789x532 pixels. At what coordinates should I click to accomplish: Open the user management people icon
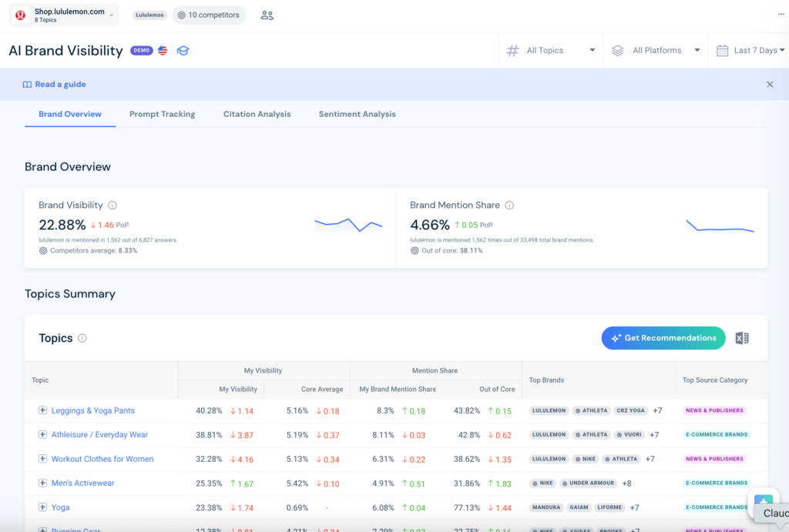tap(267, 15)
